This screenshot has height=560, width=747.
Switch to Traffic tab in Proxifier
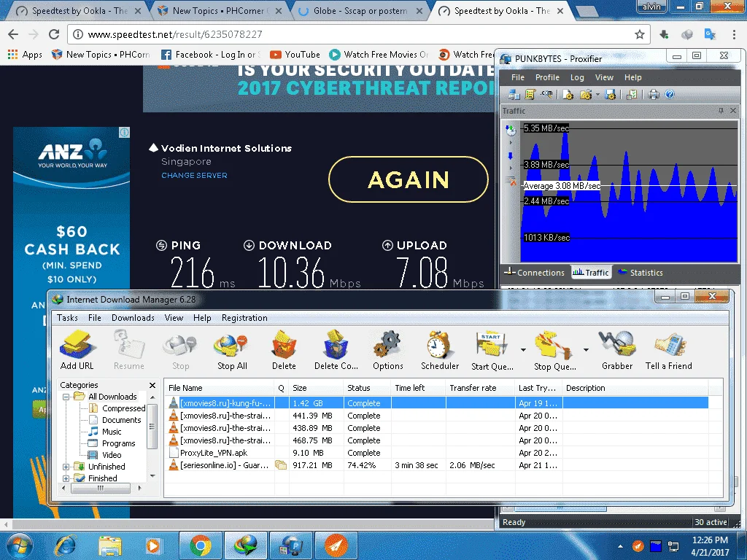(x=591, y=273)
